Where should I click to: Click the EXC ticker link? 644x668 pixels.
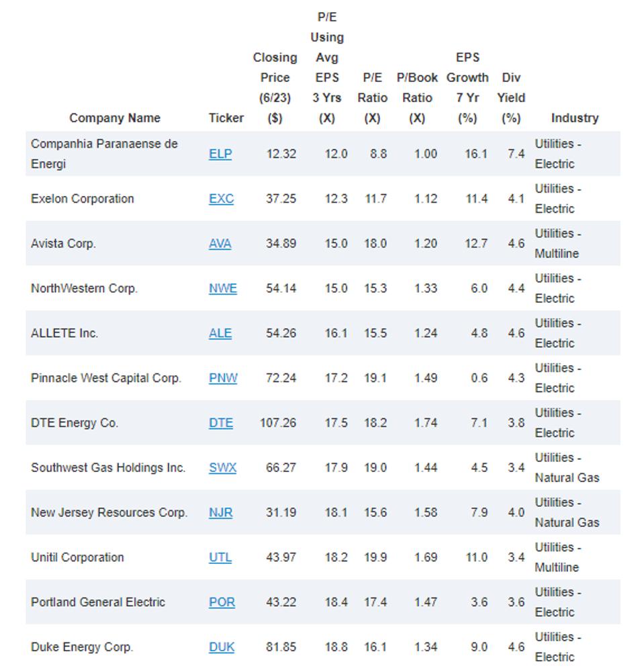pos(221,199)
